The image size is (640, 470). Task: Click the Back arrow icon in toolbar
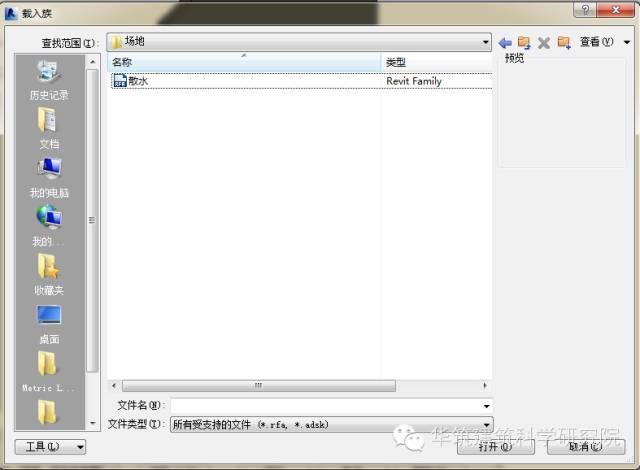tap(504, 43)
